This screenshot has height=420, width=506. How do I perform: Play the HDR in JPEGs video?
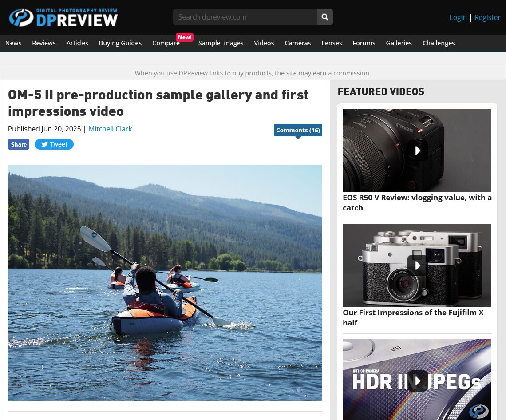(417, 380)
